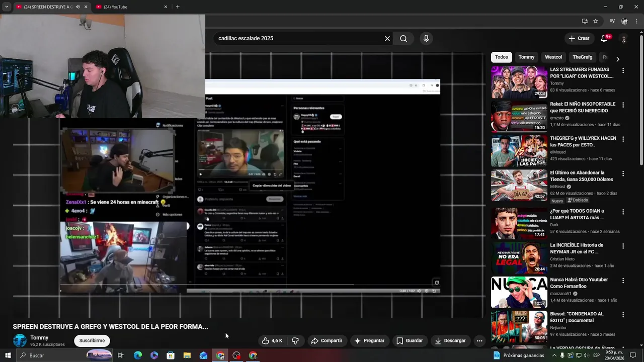
Task: Select the Todos filter chip
Action: click(x=502, y=57)
